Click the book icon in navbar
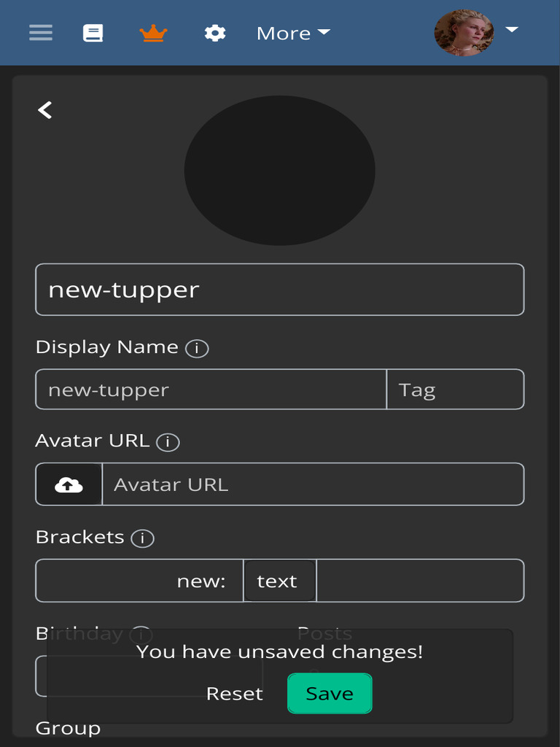This screenshot has width=560, height=747. click(93, 33)
